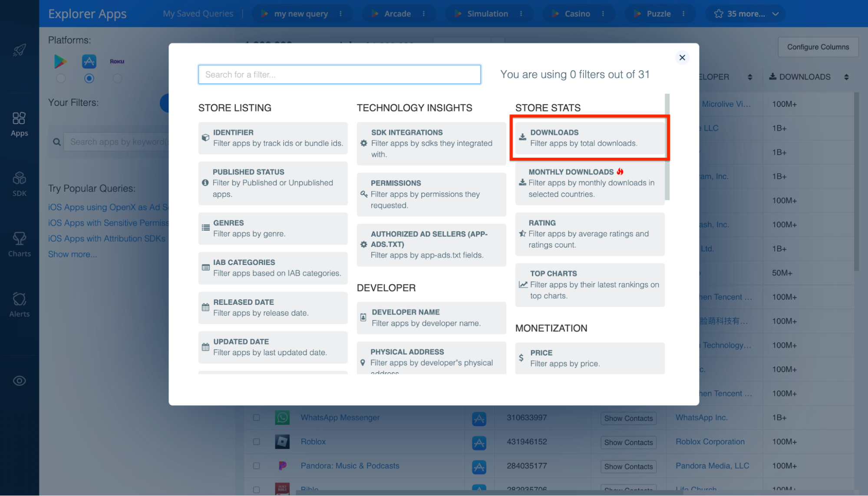868x496 pixels.
Task: Open options menu for my new query
Action: coord(340,14)
